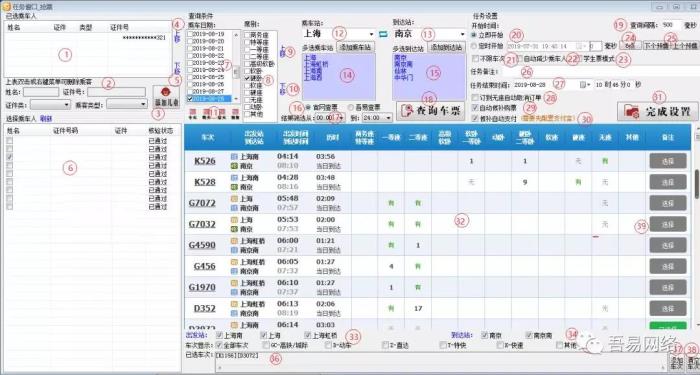The image size is (700, 375).
Task: Uncheck the 硬卧 seat type
Action: (x=247, y=78)
